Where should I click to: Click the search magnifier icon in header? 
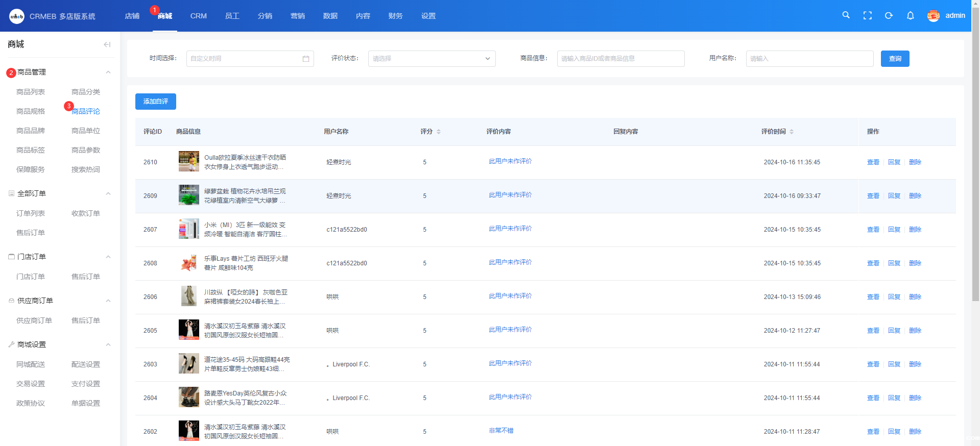846,15
